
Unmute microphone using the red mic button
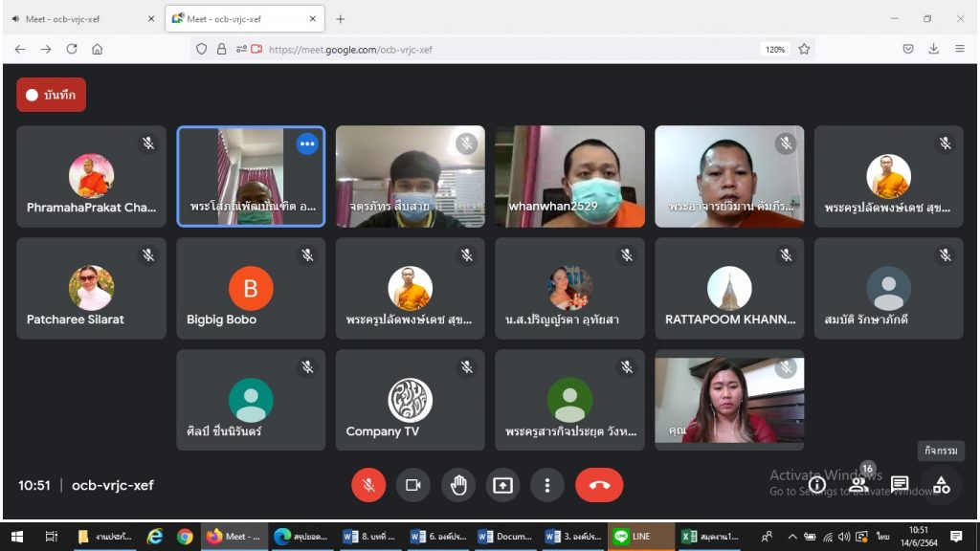(x=368, y=485)
